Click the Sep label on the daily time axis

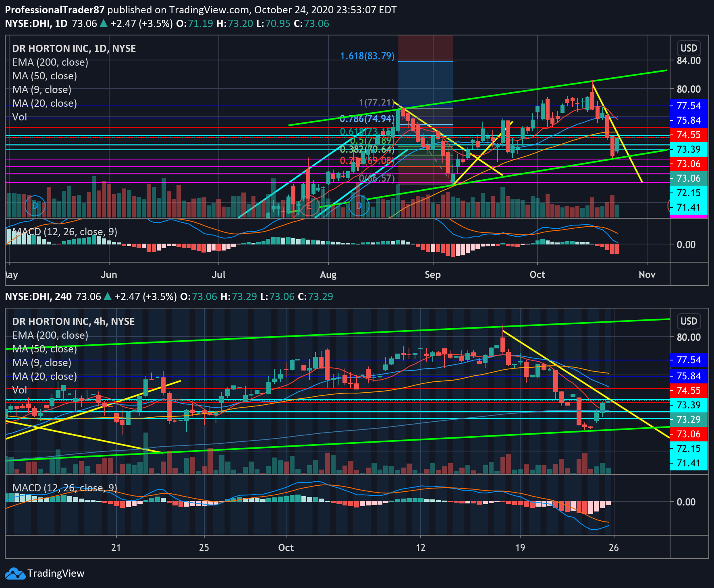point(433,275)
